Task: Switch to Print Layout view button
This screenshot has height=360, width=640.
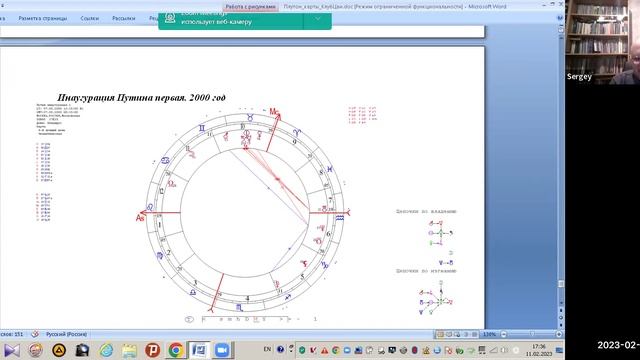Action: [440, 334]
